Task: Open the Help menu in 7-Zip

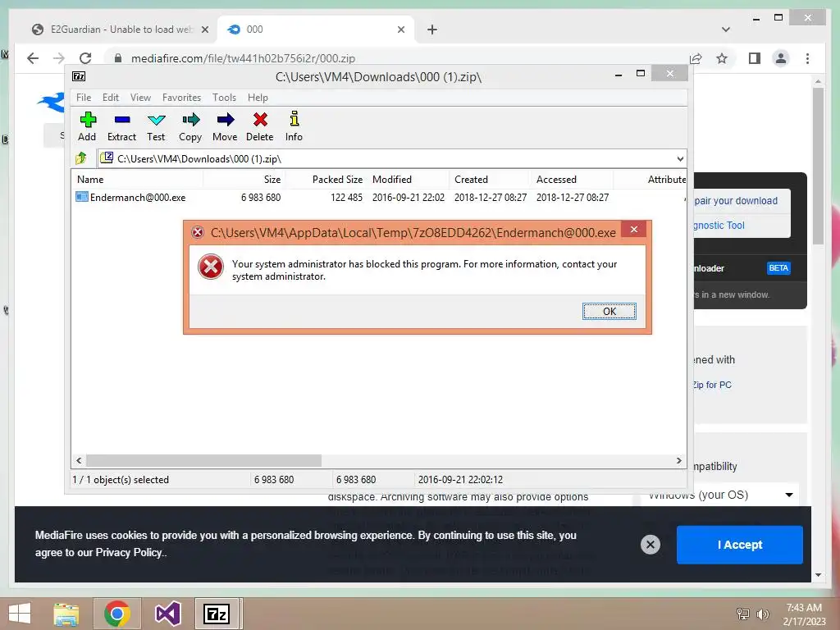Action: [x=258, y=98]
